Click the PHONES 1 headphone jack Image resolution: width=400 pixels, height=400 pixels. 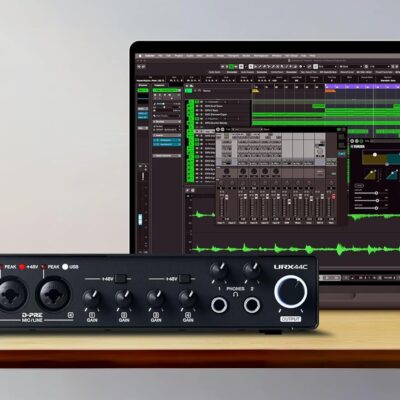(x=219, y=305)
